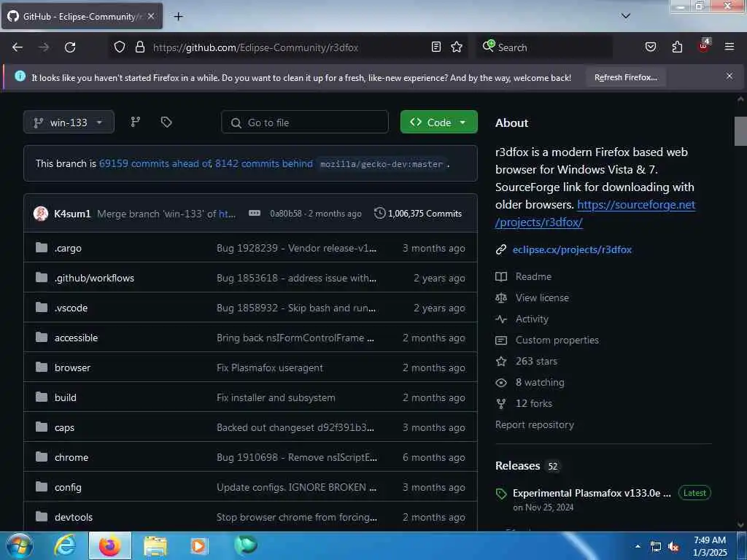
Task: Expand commit message ellipsis button
Action: click(x=255, y=213)
